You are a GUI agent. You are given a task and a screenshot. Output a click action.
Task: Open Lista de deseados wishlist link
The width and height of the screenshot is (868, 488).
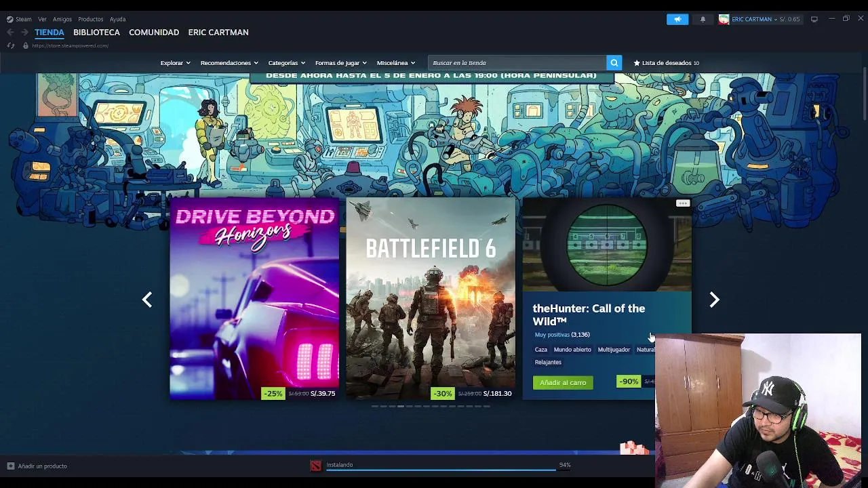[666, 63]
